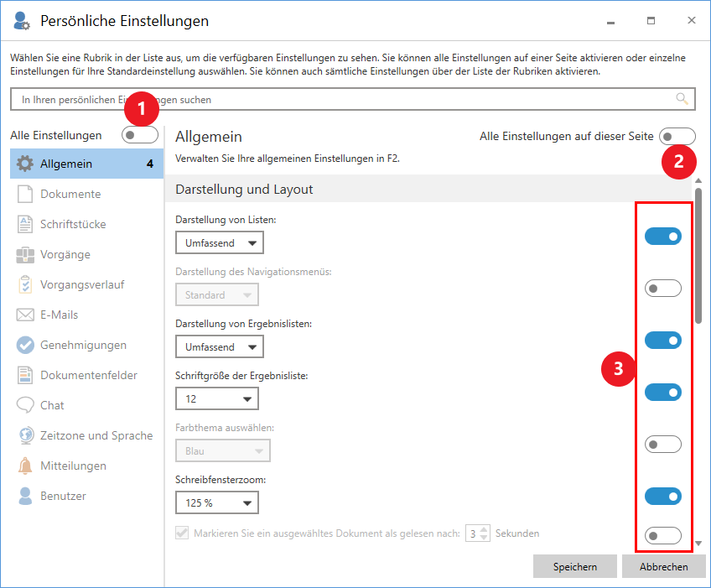
Task: Enable the Farbthema auswählen switch
Action: 663,445
